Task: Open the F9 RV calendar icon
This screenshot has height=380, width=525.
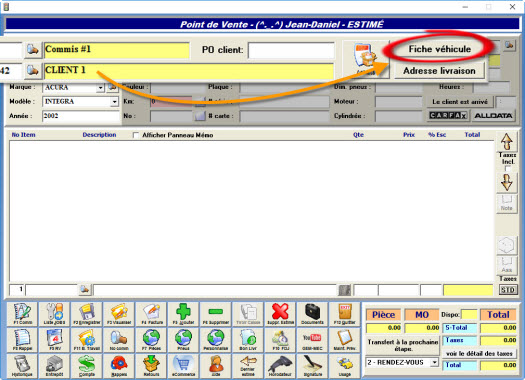Action: click(x=55, y=340)
